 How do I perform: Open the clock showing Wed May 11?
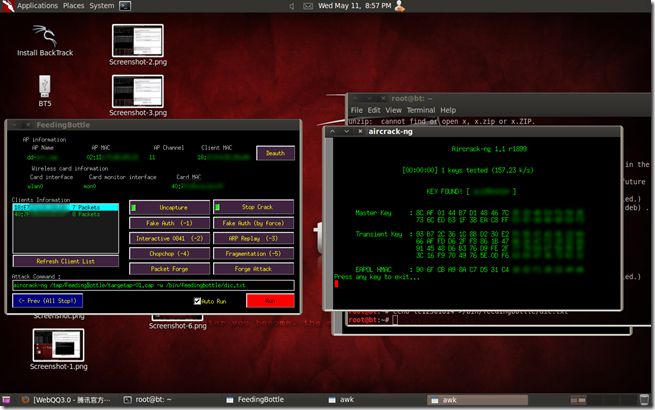coord(355,6)
